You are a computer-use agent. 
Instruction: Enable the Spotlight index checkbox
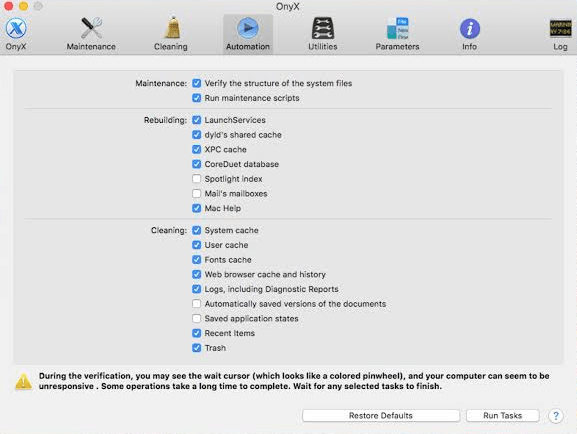point(197,179)
